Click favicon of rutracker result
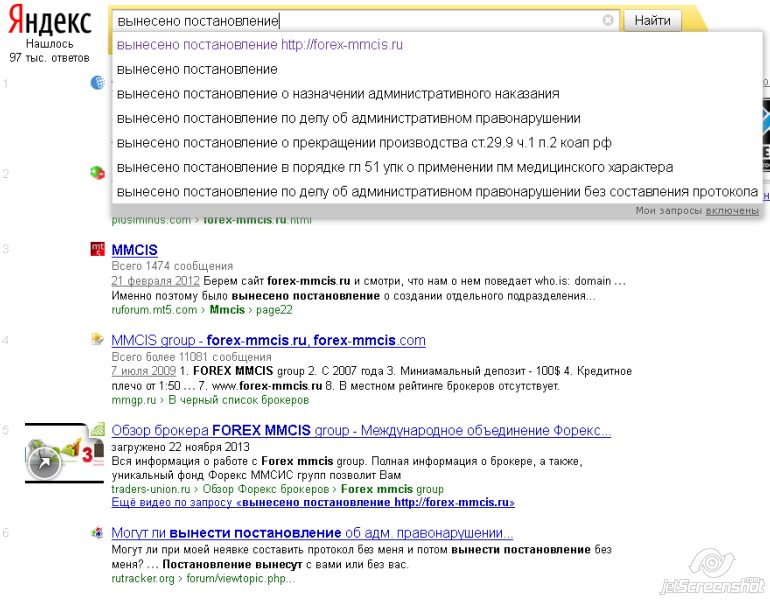This screenshot has height=600, width=770. click(98, 532)
